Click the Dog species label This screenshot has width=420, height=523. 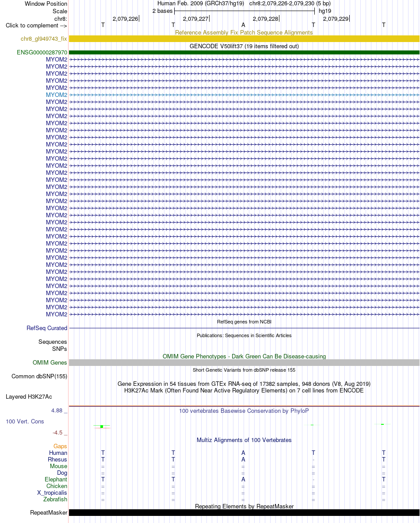click(x=62, y=473)
